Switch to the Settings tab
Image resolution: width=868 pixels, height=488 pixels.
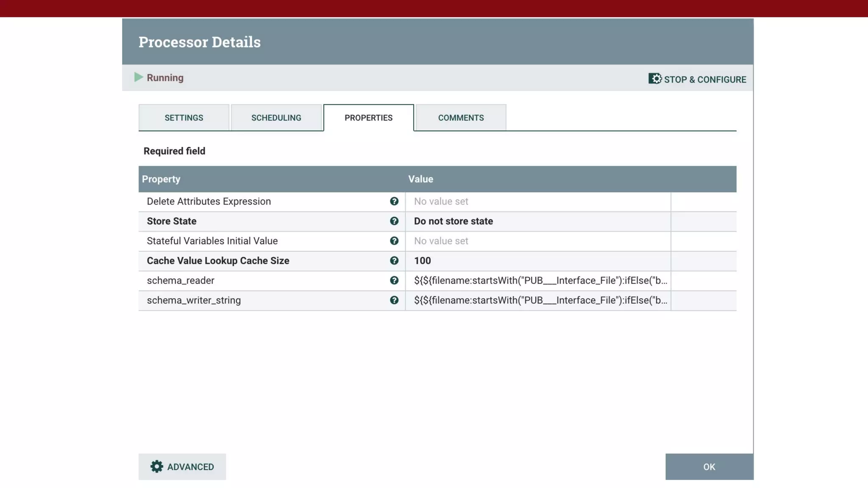pos(184,118)
